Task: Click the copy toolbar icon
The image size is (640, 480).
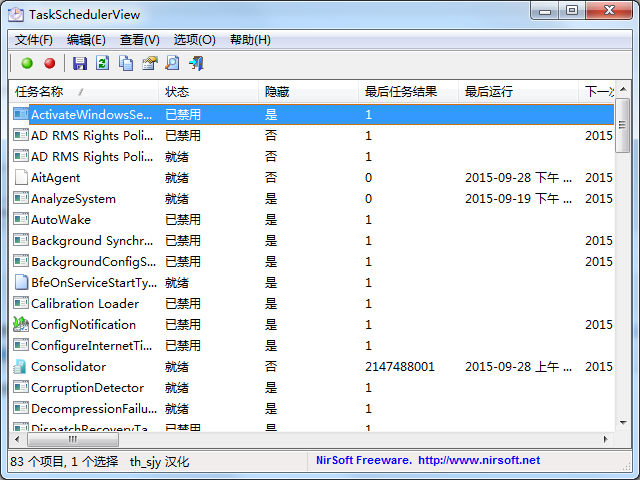Action: coord(126,63)
